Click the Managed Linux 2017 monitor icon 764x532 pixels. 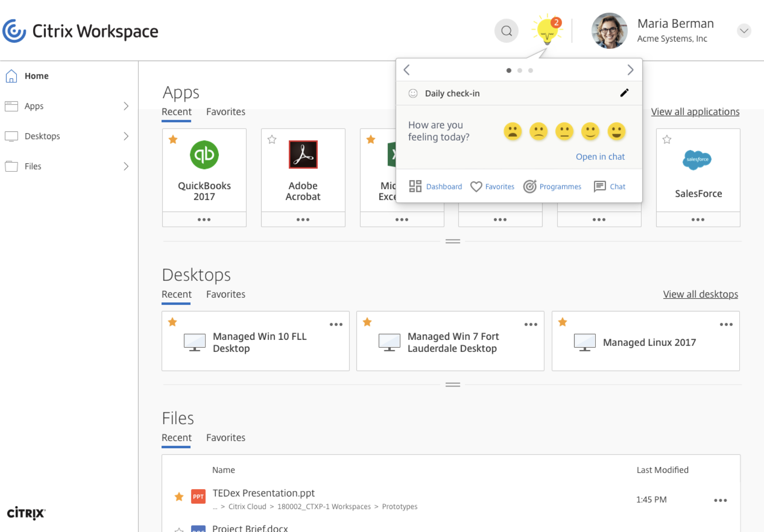585,342
